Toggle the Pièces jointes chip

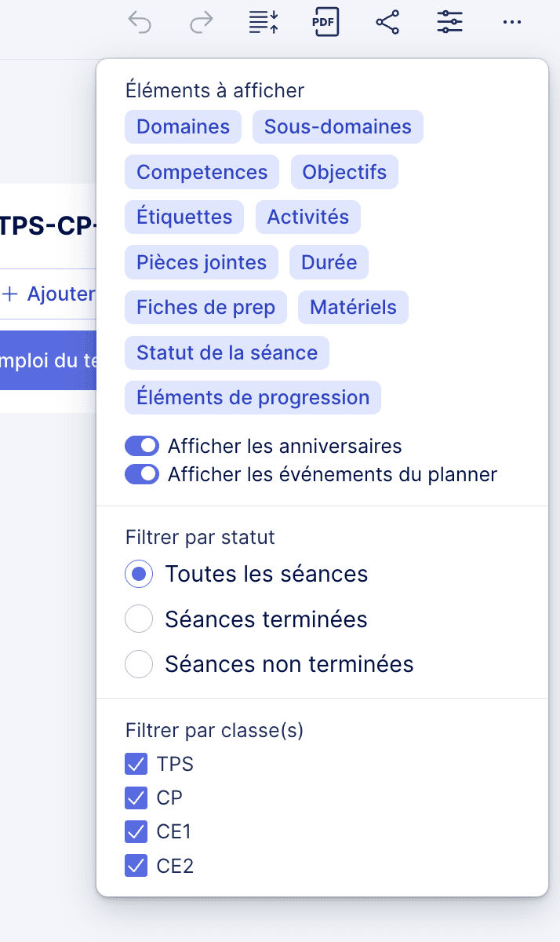(202, 263)
